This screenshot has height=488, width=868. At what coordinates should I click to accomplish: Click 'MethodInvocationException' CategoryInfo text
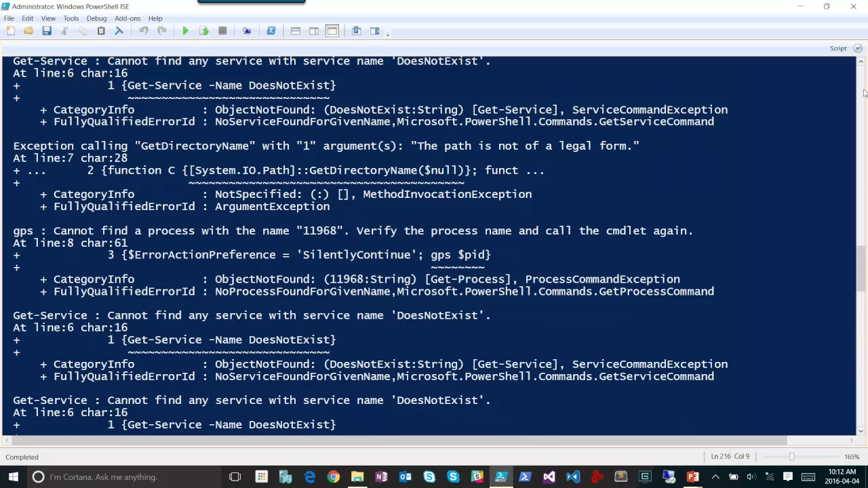point(447,195)
